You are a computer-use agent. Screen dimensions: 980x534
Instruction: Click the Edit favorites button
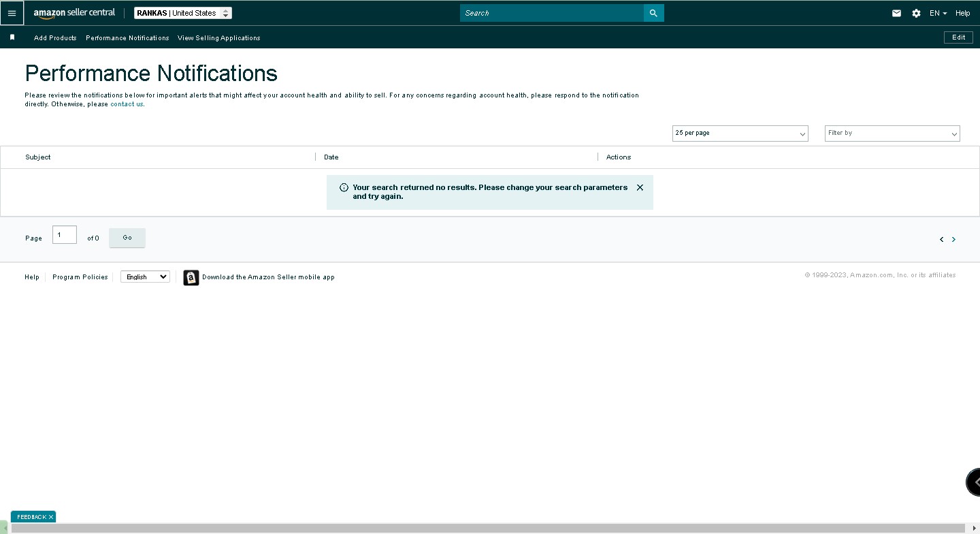click(958, 37)
